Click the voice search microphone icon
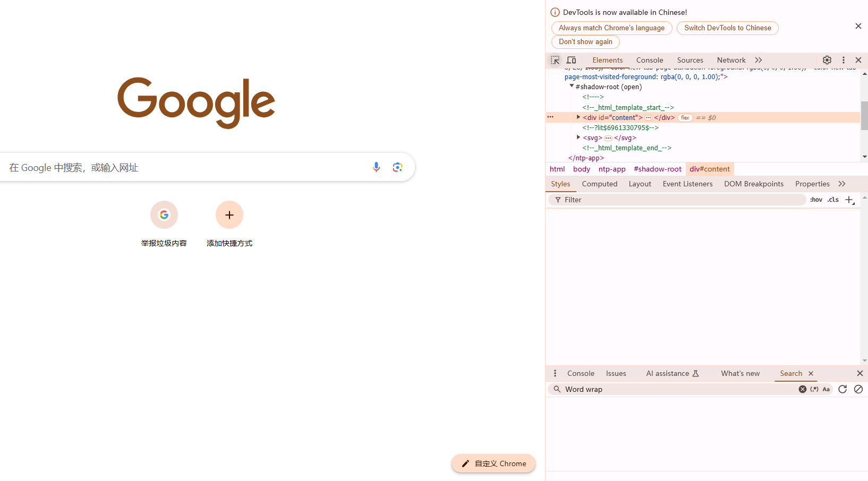The width and height of the screenshot is (868, 481). click(x=376, y=167)
